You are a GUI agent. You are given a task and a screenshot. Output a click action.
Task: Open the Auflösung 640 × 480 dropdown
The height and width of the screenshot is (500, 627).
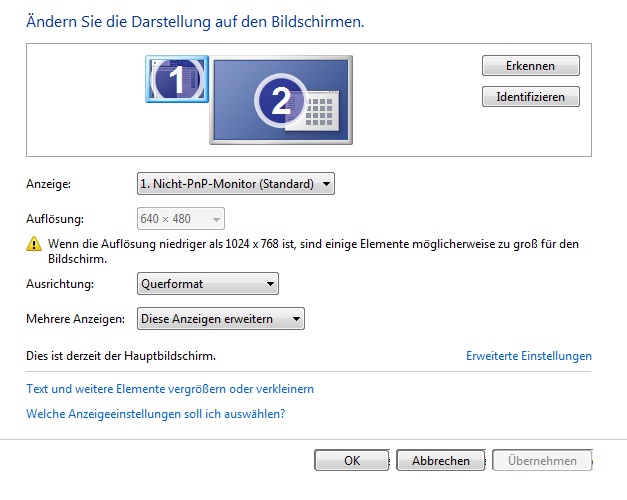(x=181, y=219)
